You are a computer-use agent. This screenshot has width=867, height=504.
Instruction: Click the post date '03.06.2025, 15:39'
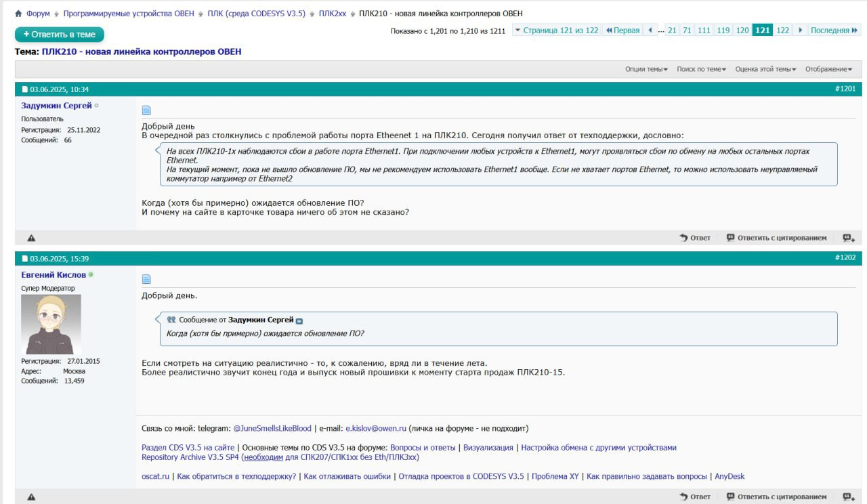tap(59, 259)
